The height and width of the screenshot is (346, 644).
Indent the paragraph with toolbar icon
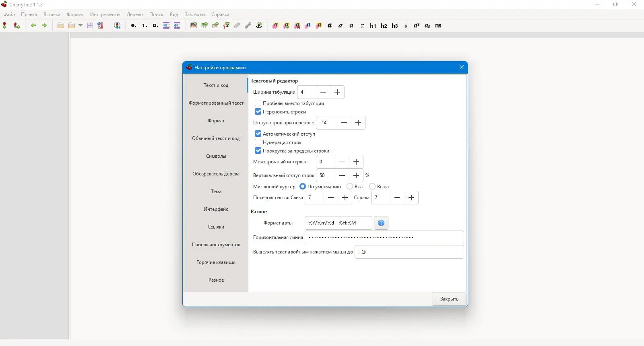(x=166, y=26)
